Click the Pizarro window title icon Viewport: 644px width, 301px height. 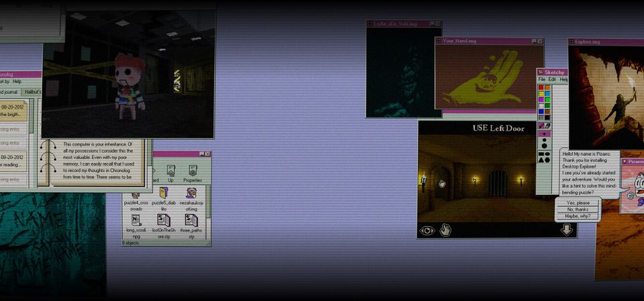(x=625, y=162)
